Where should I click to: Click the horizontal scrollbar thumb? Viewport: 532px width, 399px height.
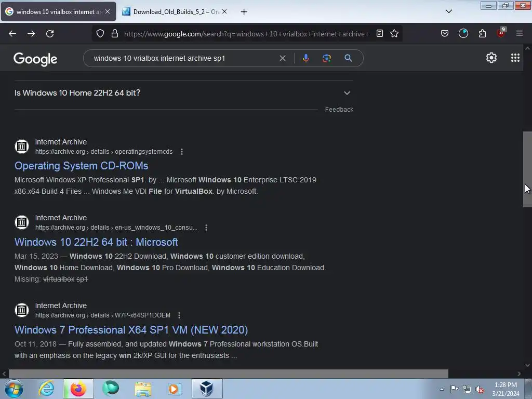229,374
